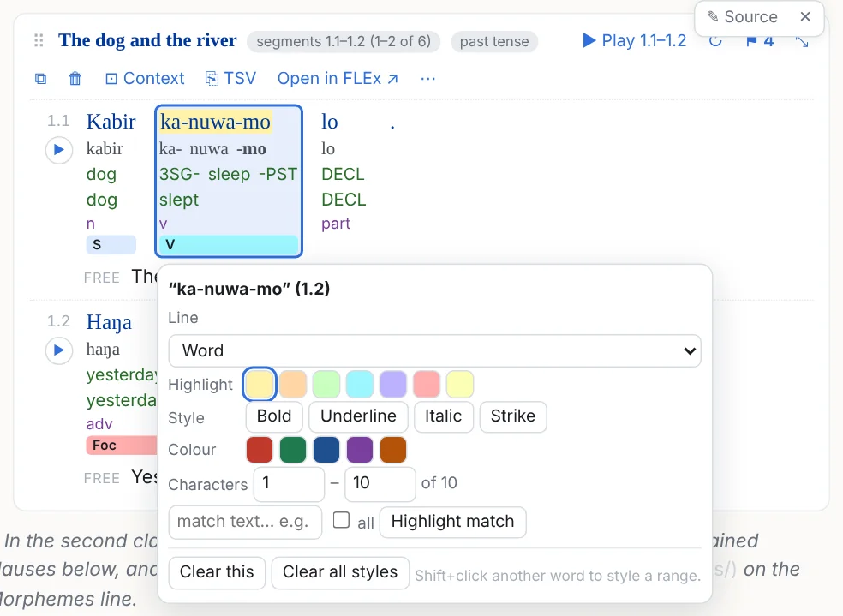This screenshot has height=616, width=843.
Task: Choose the purple text colour
Action: click(x=360, y=450)
